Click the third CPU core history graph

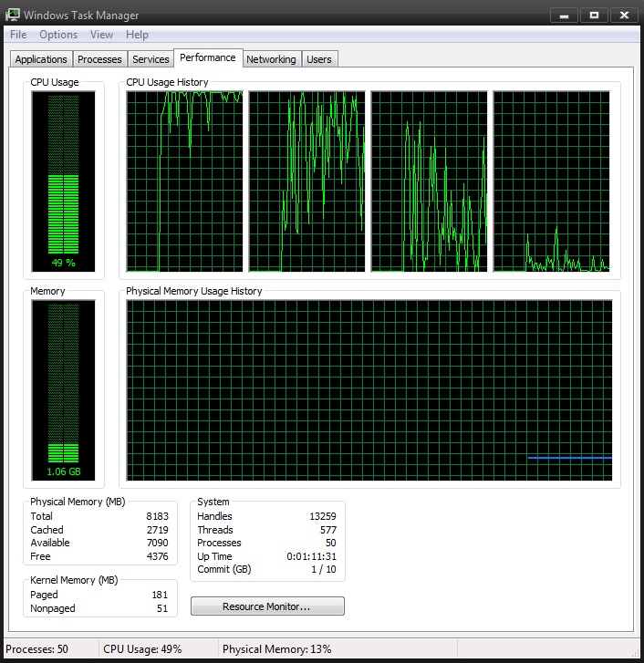(x=430, y=181)
